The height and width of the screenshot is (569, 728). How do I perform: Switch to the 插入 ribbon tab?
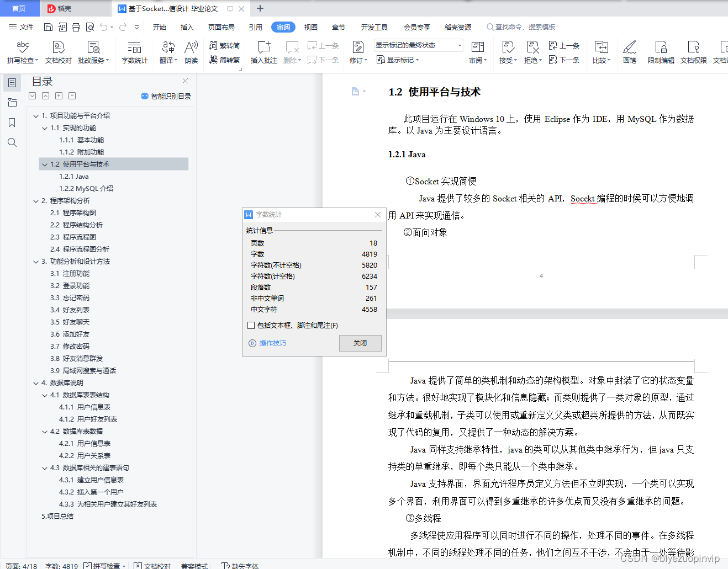pos(187,27)
